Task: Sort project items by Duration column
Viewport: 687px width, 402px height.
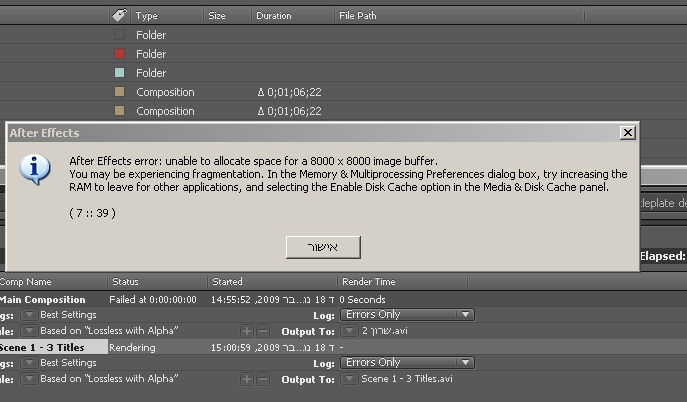Action: coord(273,16)
